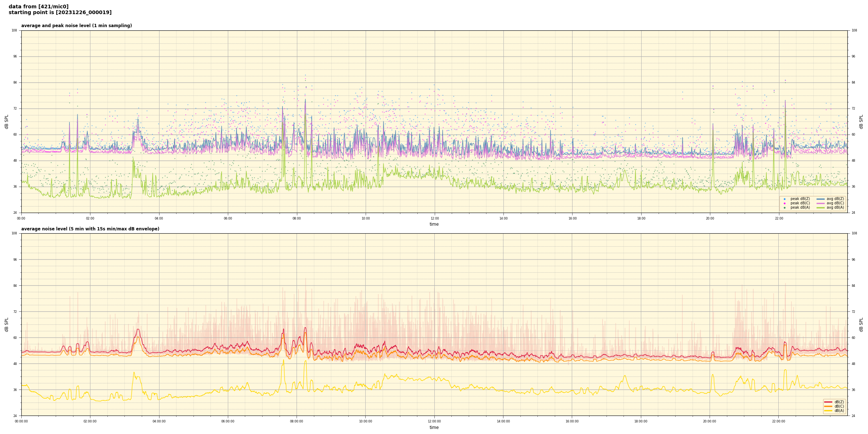Click the avg dB(C) pink legend line
Screen dimensions: 868x434
pos(821,203)
